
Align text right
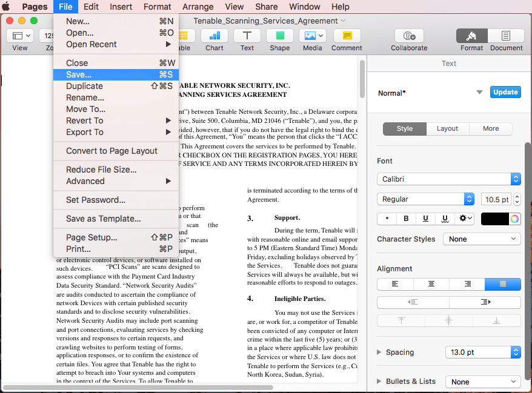point(467,284)
